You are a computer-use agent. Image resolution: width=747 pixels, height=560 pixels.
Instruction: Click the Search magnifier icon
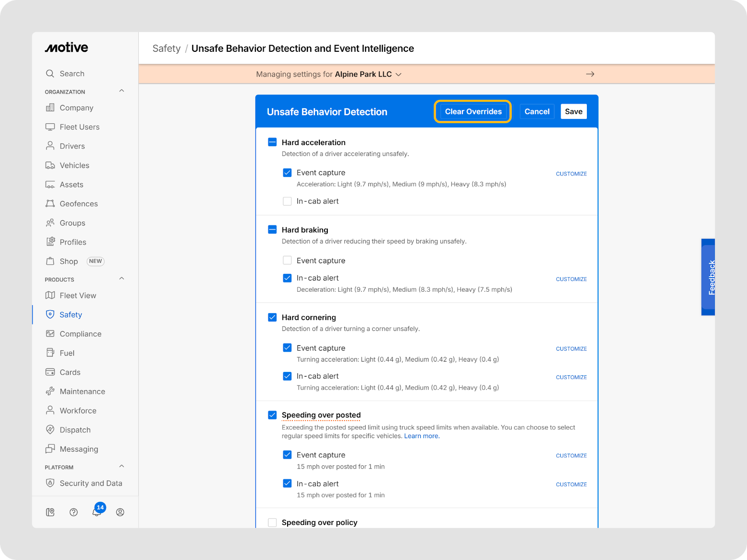(x=50, y=74)
